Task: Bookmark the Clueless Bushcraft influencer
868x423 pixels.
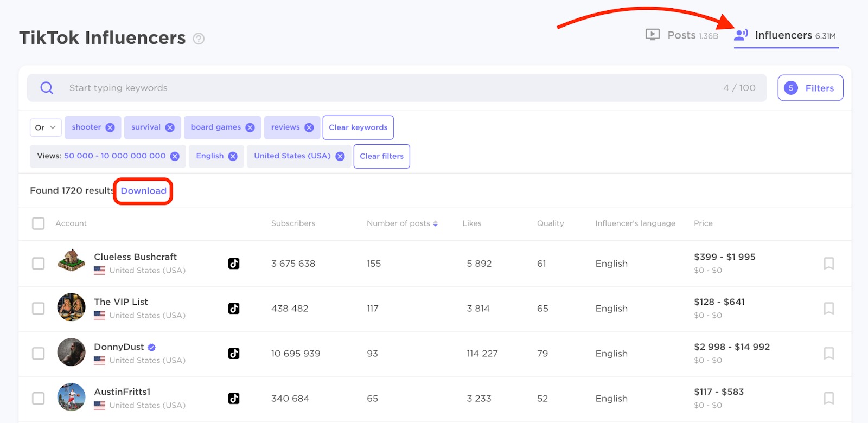Action: (x=828, y=264)
